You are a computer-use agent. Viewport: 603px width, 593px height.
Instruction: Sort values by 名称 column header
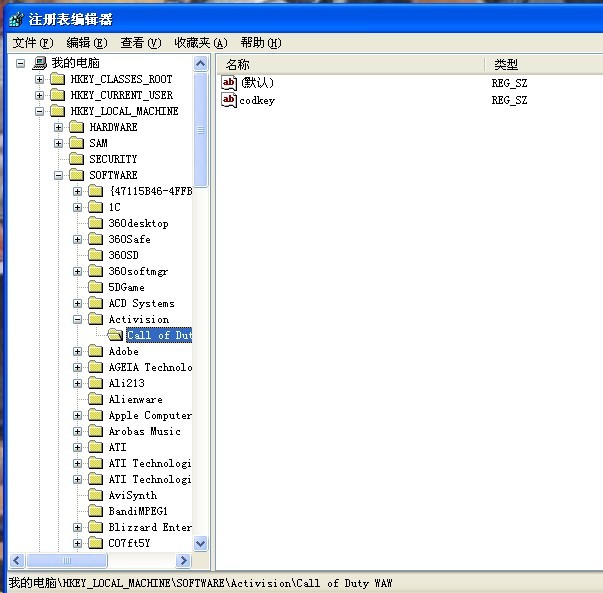[x=350, y=64]
